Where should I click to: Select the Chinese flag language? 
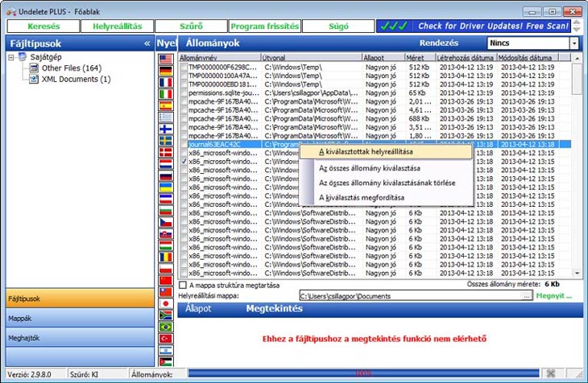click(166, 280)
